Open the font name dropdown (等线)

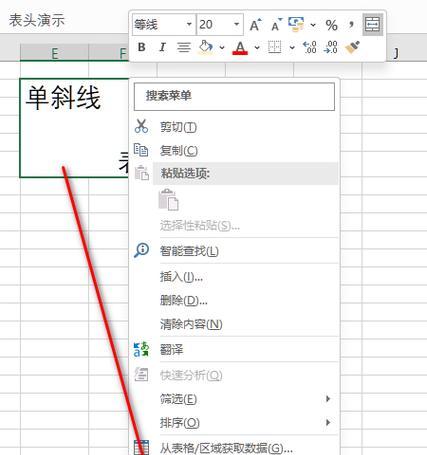click(189, 24)
